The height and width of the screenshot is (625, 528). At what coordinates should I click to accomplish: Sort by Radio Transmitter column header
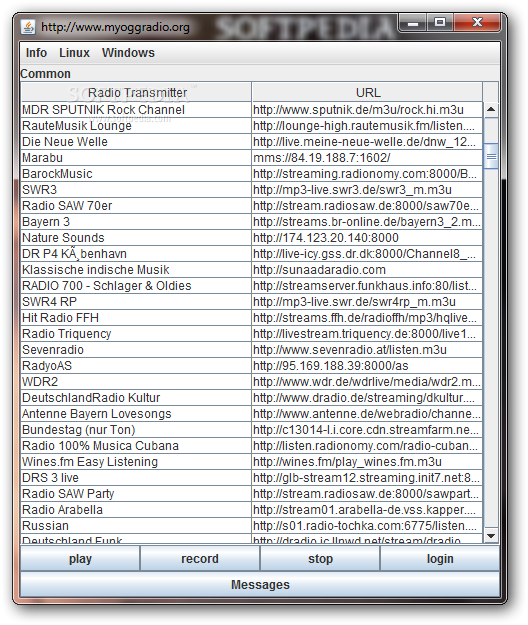point(136,92)
